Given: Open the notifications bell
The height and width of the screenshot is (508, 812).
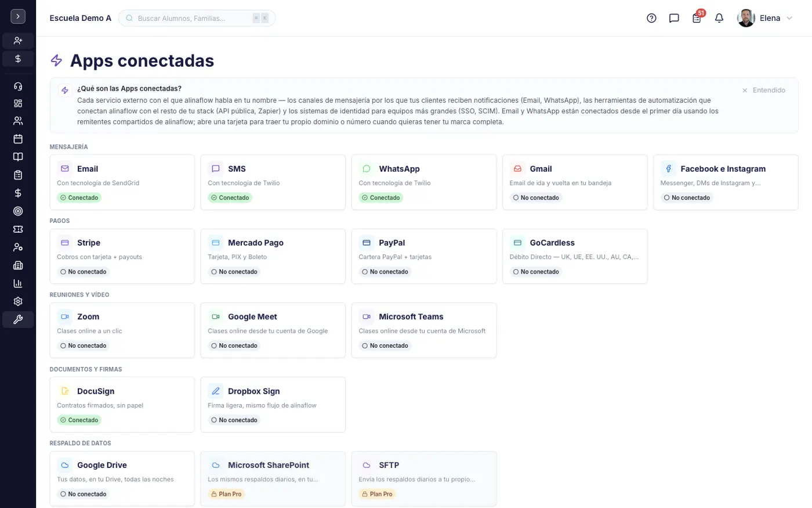Looking at the screenshot, I should coord(719,18).
